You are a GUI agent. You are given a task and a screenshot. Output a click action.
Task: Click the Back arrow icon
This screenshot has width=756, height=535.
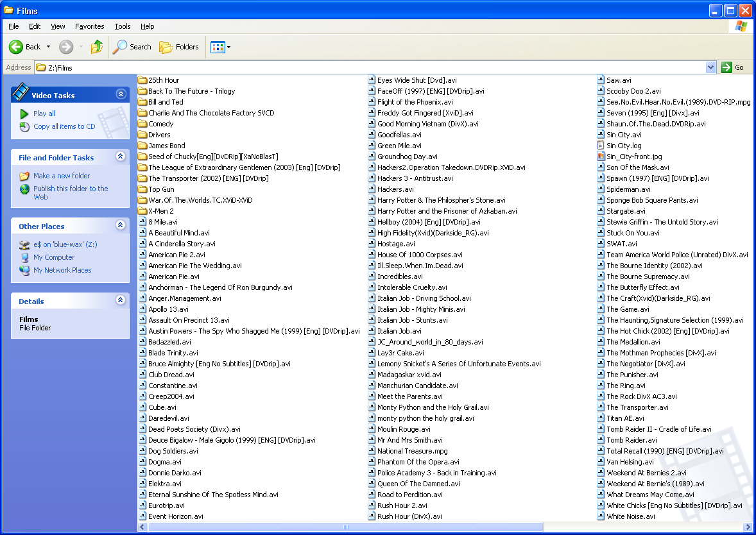tap(16, 47)
